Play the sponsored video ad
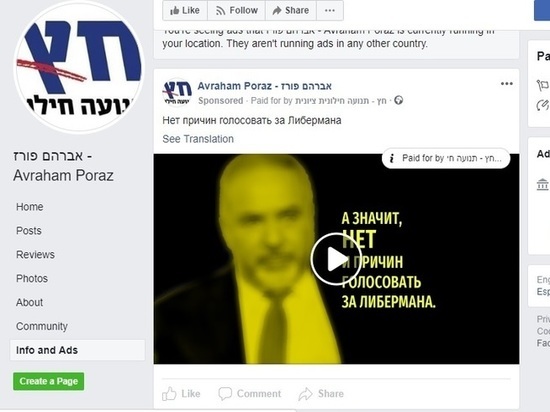Viewport: 550px width, 412px height. pos(336,259)
